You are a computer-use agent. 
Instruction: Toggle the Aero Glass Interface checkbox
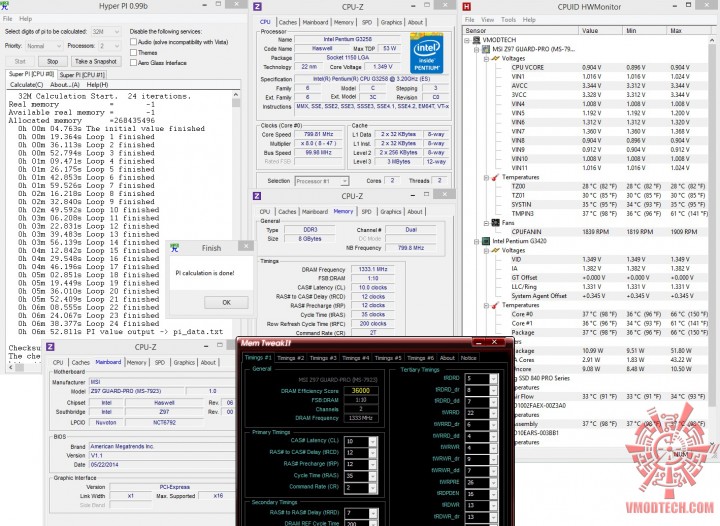134,63
